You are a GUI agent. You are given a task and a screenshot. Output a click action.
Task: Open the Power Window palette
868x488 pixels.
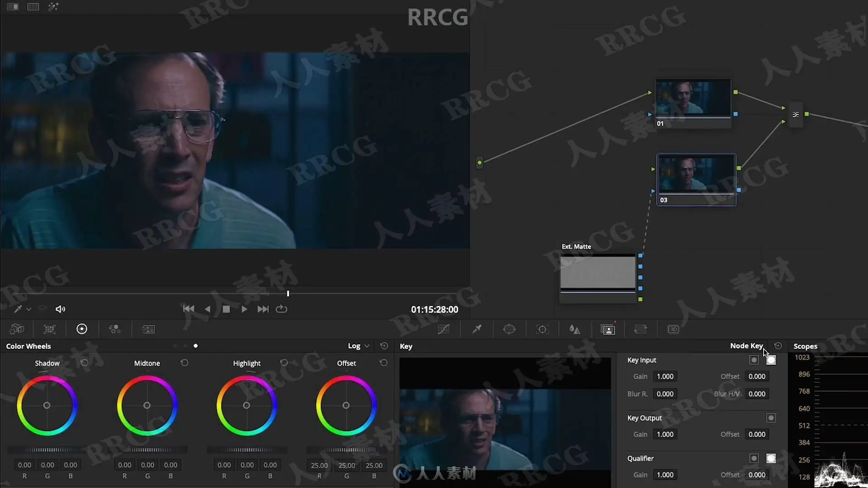509,329
